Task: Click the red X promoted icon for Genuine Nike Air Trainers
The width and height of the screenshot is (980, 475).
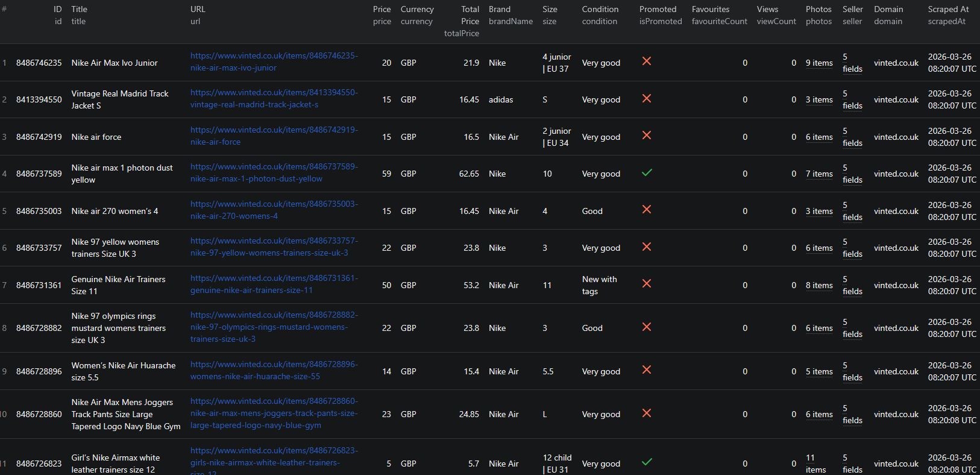Action: pos(646,284)
